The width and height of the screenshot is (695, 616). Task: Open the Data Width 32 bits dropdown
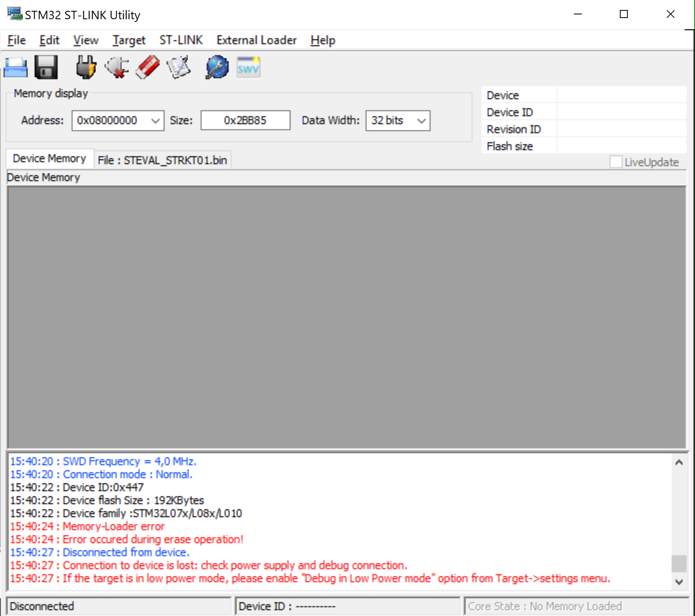point(398,120)
